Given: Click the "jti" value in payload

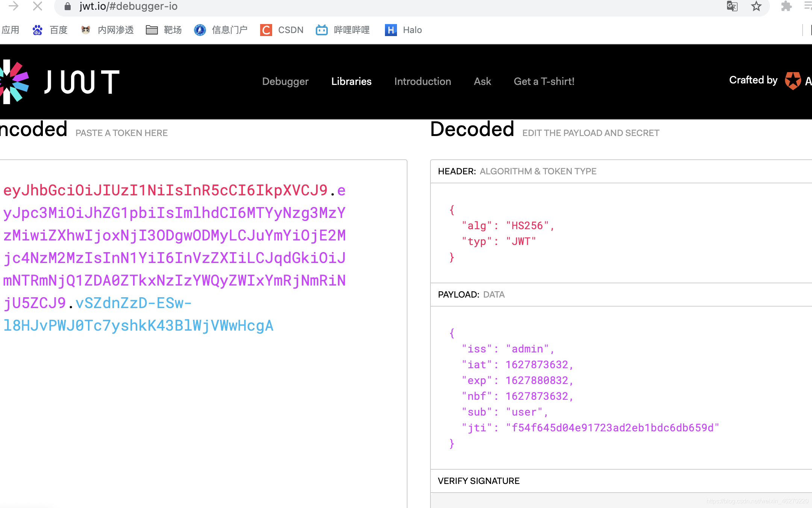Looking at the screenshot, I should click(x=612, y=428).
